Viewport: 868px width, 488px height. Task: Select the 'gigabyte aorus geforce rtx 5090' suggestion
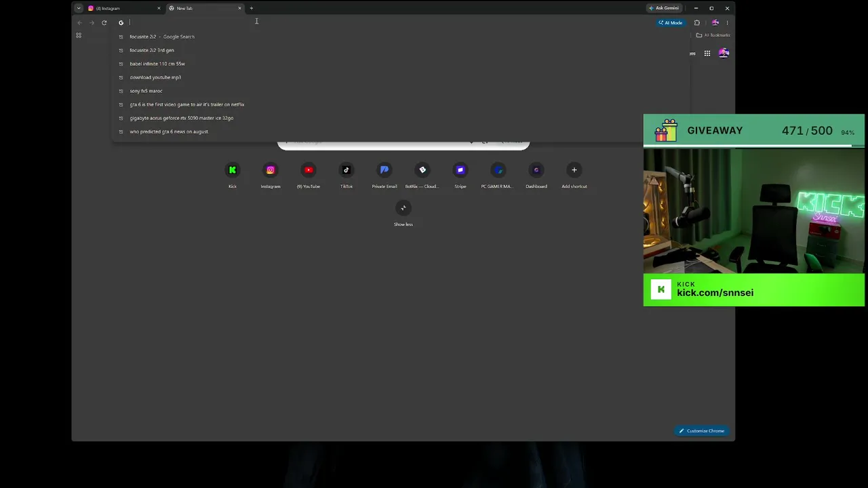pos(400,118)
